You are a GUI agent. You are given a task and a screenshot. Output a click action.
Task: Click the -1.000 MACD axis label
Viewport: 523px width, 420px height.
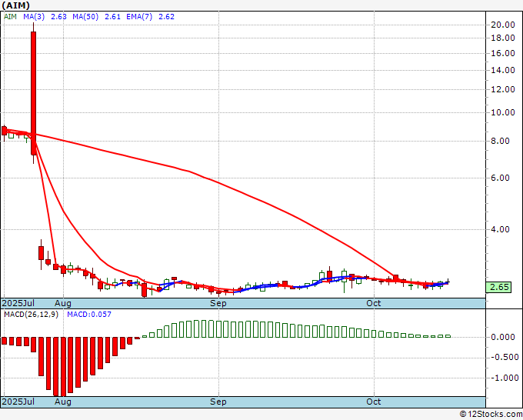pyautogui.click(x=503, y=378)
